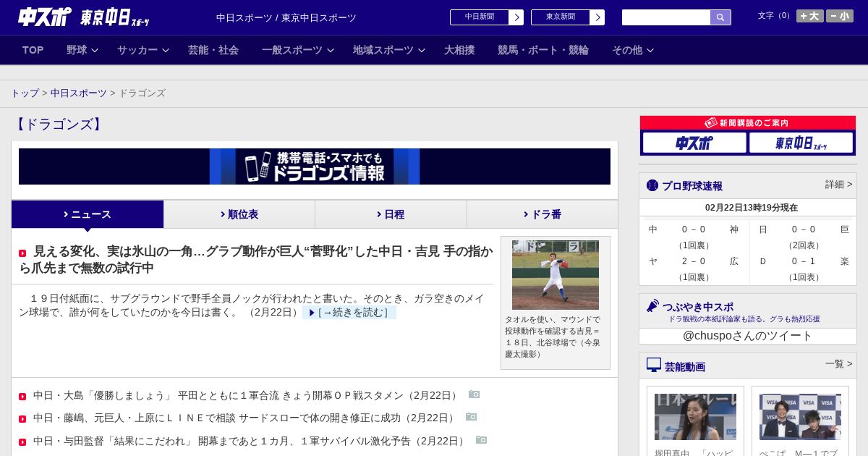Click the search magnifier button
The height and width of the screenshot is (456, 868).
(720, 17)
